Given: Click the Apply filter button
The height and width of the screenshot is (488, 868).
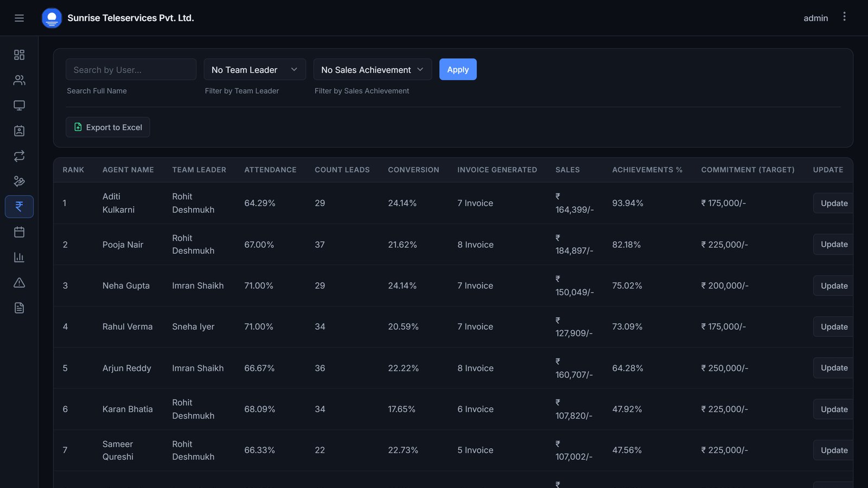Looking at the screenshot, I should coord(458,69).
